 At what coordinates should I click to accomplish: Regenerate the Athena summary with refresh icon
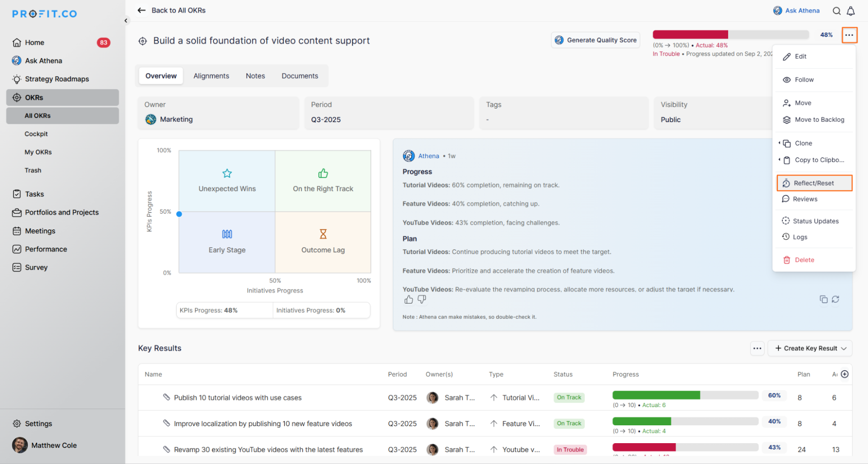(x=835, y=299)
